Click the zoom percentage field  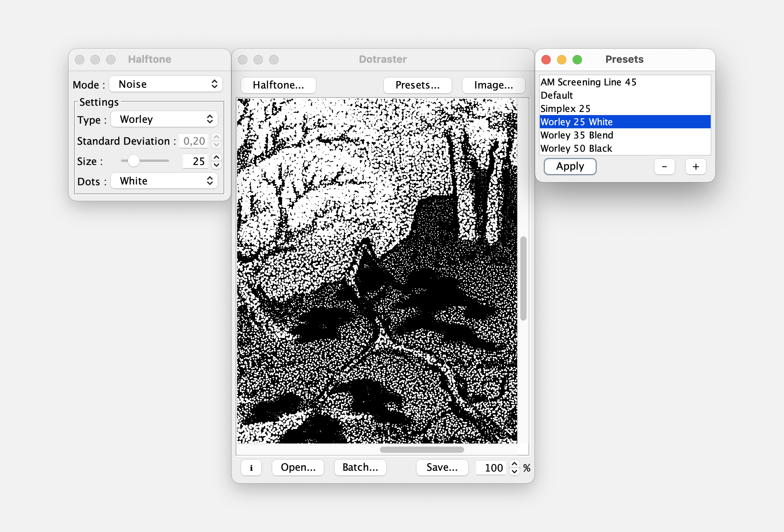click(491, 468)
